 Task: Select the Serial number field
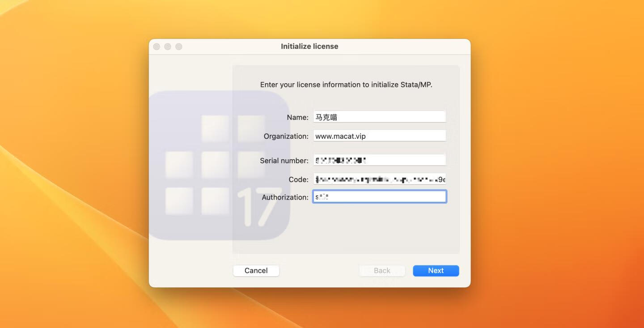(x=379, y=160)
